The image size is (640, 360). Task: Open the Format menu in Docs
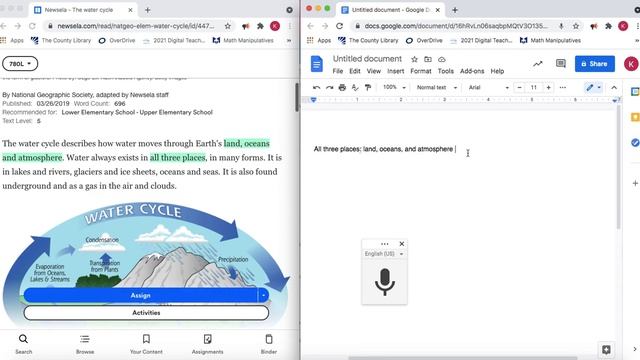(x=421, y=71)
